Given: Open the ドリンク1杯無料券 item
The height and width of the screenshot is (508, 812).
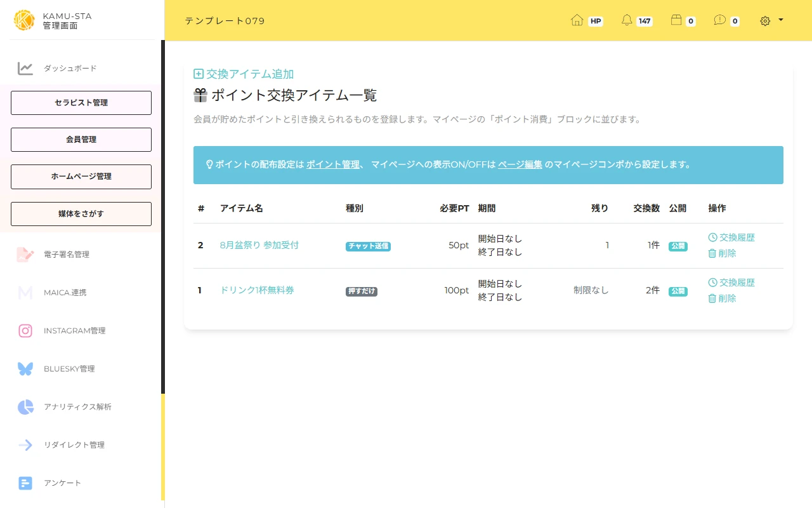Looking at the screenshot, I should click(x=257, y=290).
